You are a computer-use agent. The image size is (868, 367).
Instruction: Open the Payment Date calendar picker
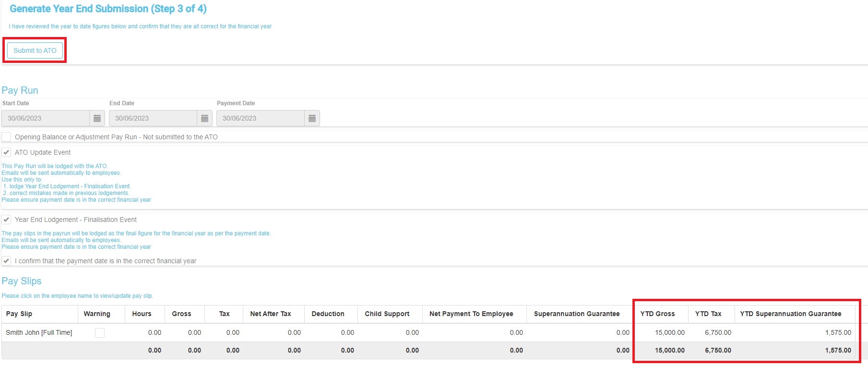(x=312, y=118)
